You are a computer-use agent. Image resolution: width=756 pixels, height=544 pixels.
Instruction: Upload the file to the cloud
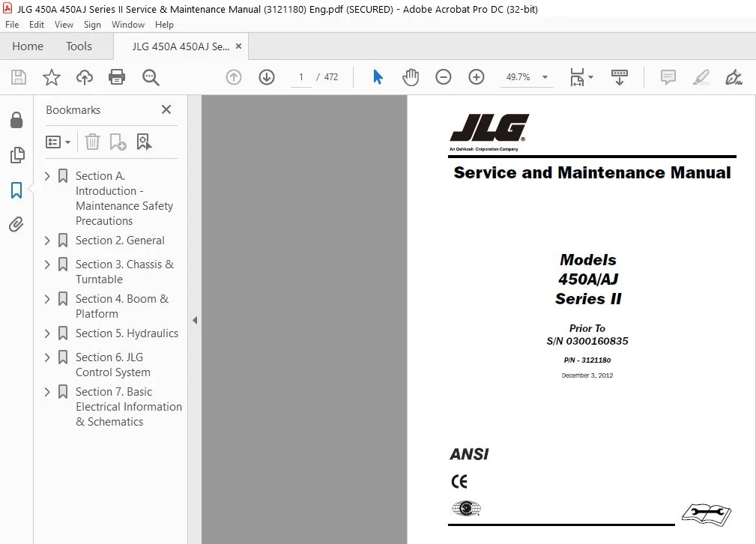[x=85, y=77]
